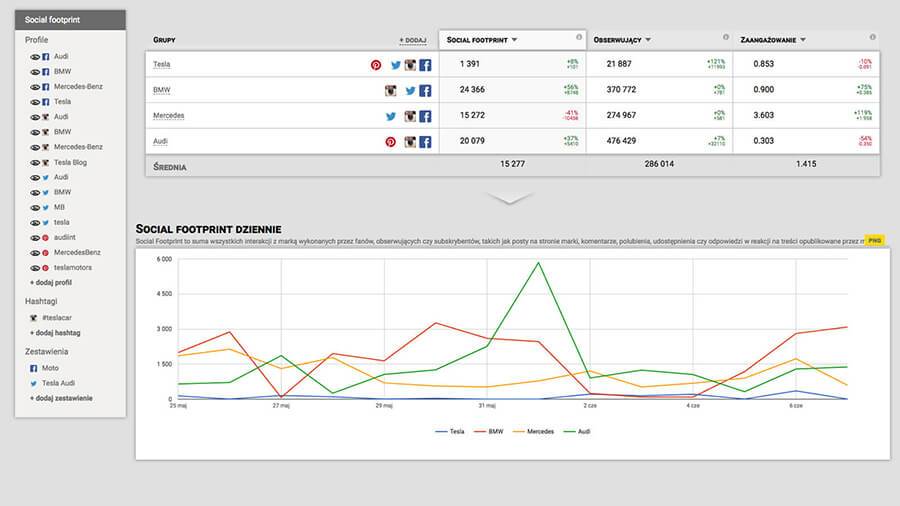Open Audi group link in table
Viewport: 900px width, 506px height.
(x=160, y=141)
